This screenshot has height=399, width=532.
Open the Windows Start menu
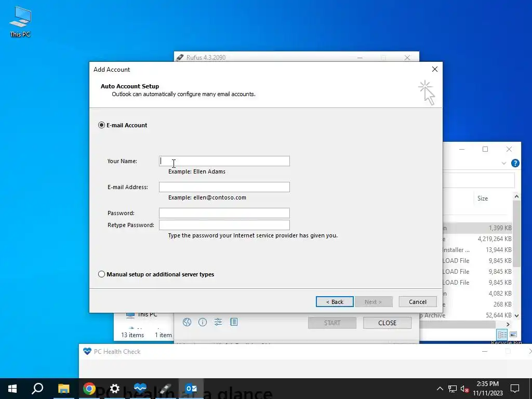pos(12,389)
